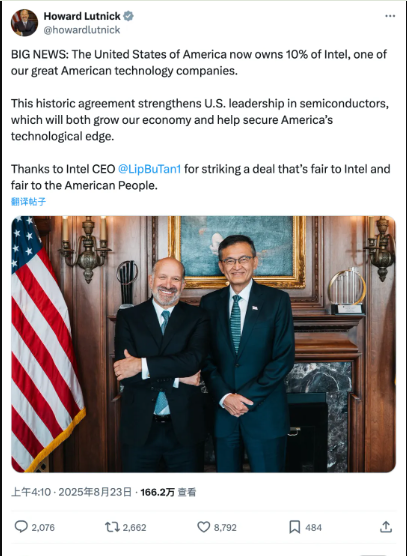Open the @howardlutnick handle
Image resolution: width=407 pixels, height=556 pixels.
click(x=82, y=30)
